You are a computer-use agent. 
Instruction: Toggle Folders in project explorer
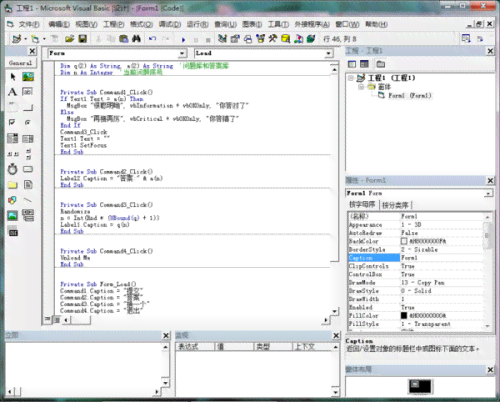(381, 64)
